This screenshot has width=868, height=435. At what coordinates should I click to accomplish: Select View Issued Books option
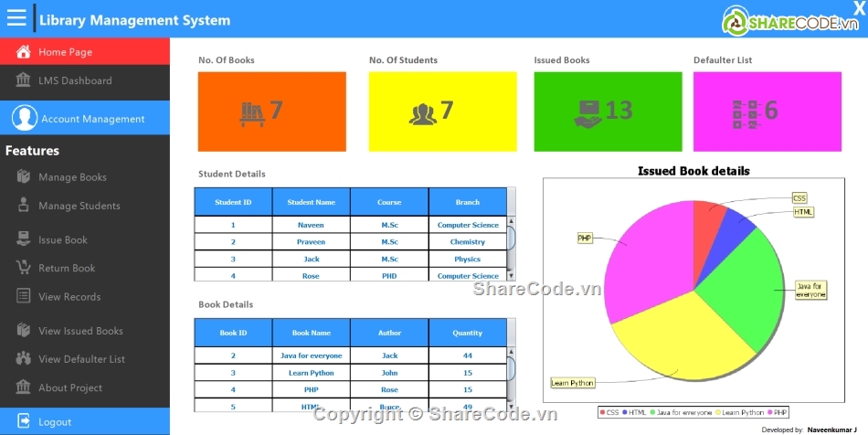tap(80, 331)
